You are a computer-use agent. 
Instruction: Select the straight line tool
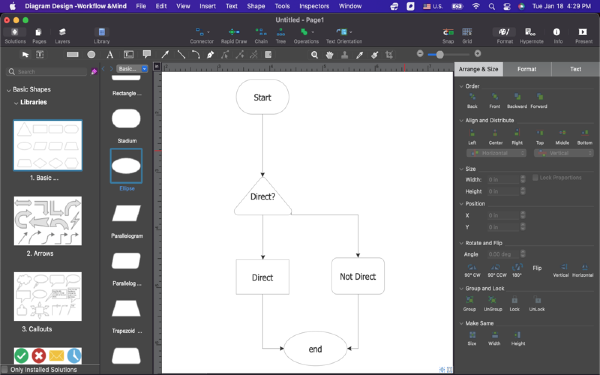click(181, 55)
